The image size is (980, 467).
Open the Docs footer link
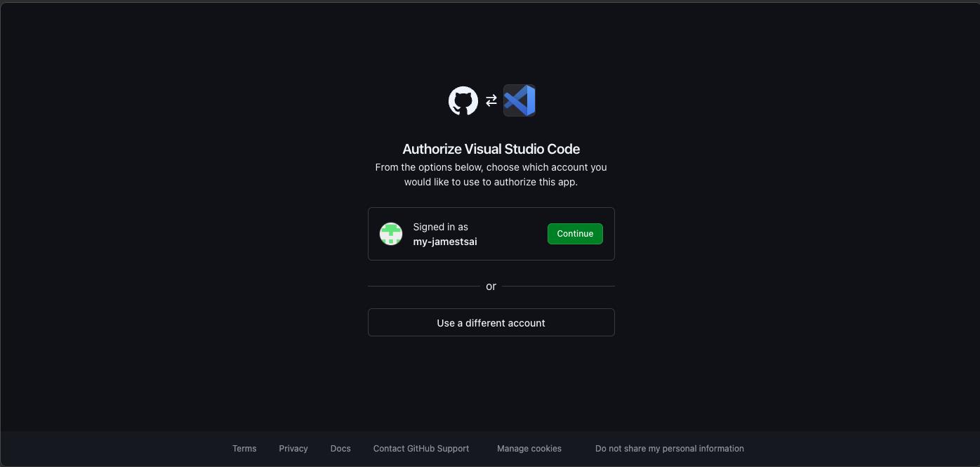[x=340, y=449]
